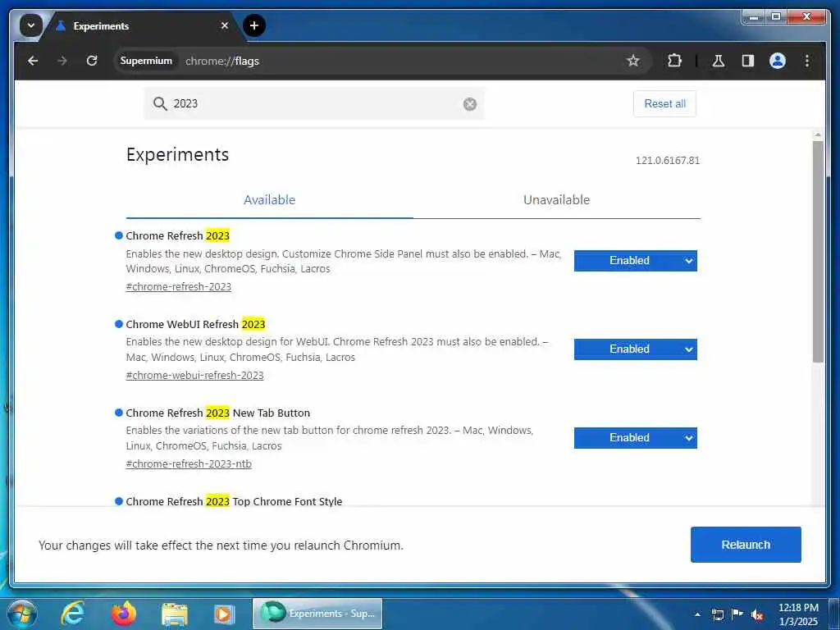Viewport: 840px width, 630px height.
Task: Open the profile avatar menu
Action: (778, 61)
